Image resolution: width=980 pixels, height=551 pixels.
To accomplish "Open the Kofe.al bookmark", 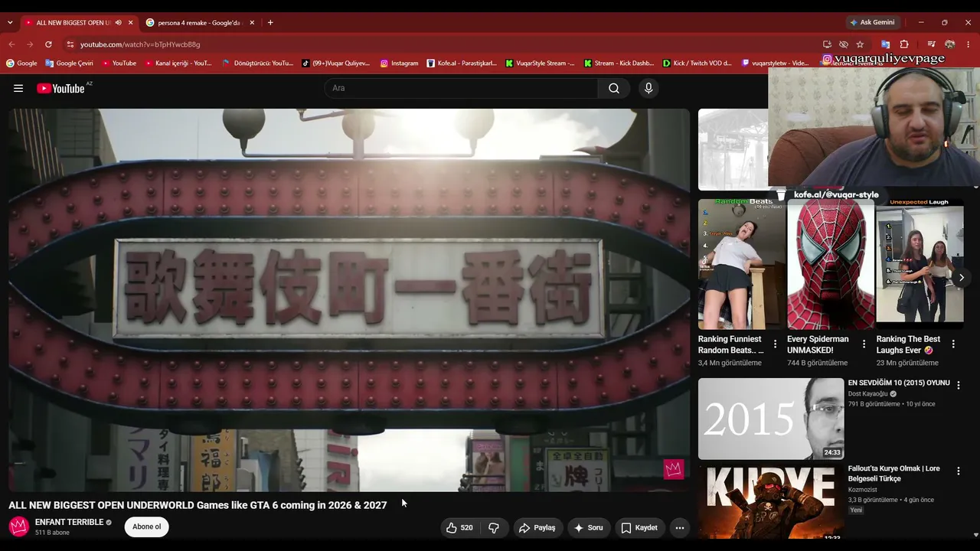I will pyautogui.click(x=462, y=63).
